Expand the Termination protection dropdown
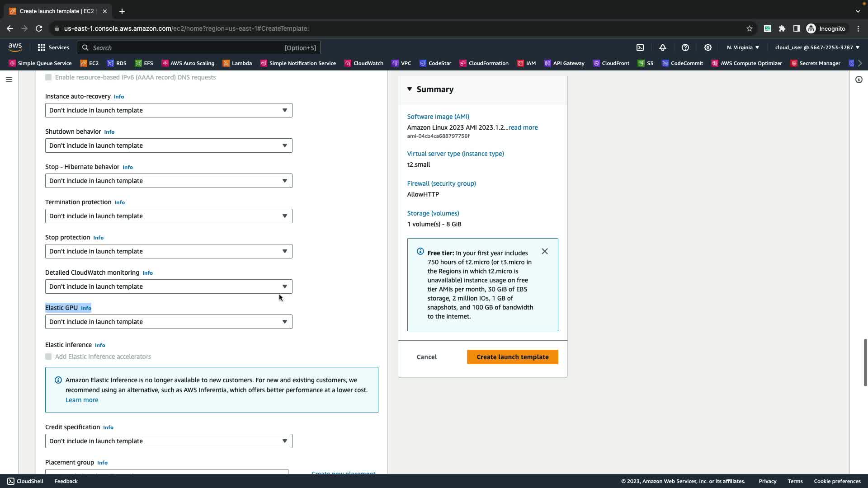868x488 pixels. (168, 216)
